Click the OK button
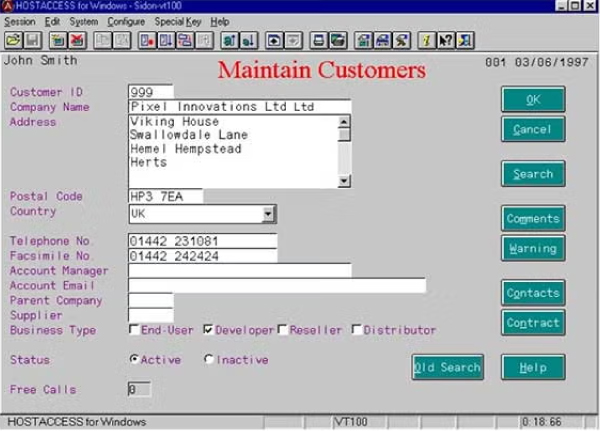Viewport: 600px width, 431px height. pyautogui.click(x=533, y=99)
